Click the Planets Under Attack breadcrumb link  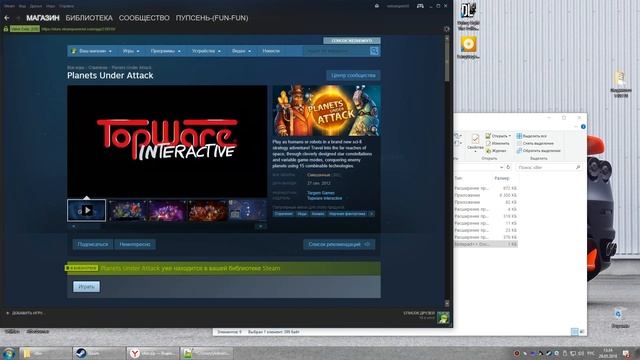point(131,67)
